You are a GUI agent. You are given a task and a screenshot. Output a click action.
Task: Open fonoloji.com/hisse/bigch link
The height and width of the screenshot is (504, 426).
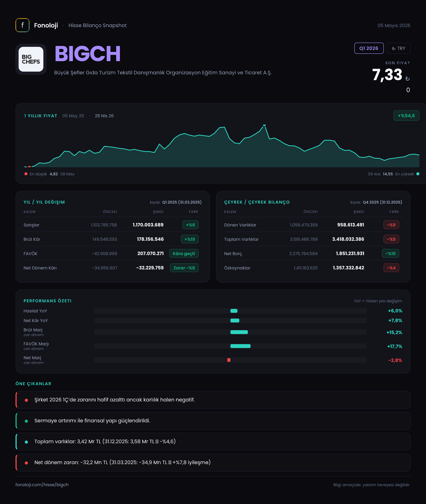coord(42,485)
